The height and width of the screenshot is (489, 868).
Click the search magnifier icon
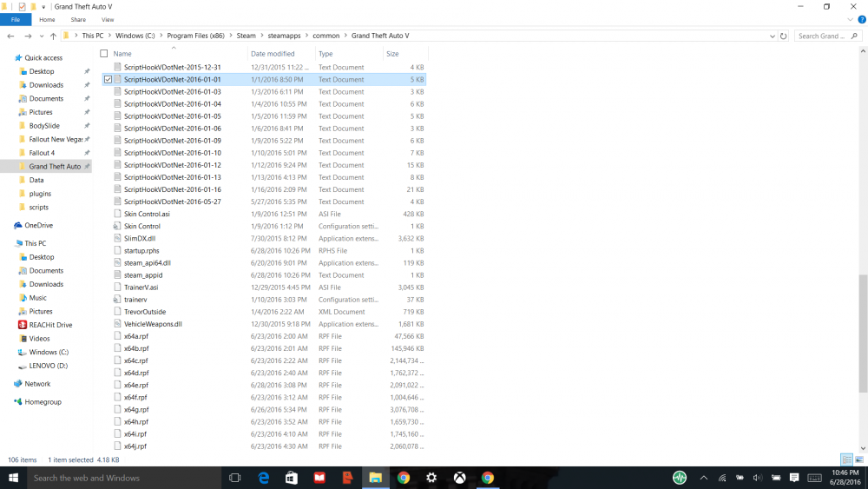tap(854, 36)
